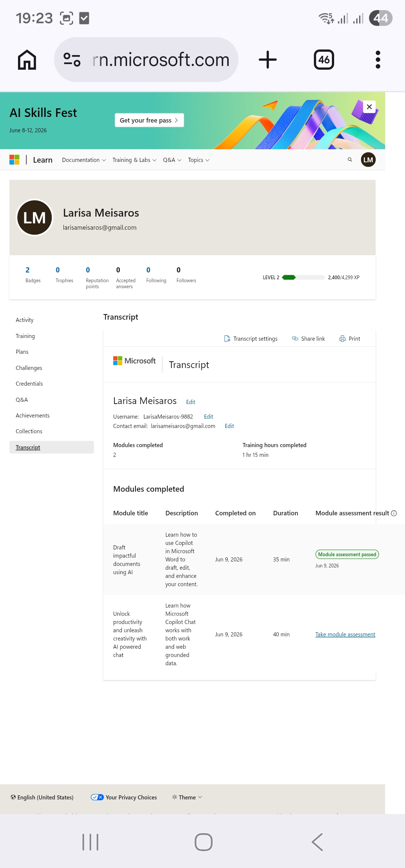
Task: Open site settings icon in address bar
Action: (72, 60)
